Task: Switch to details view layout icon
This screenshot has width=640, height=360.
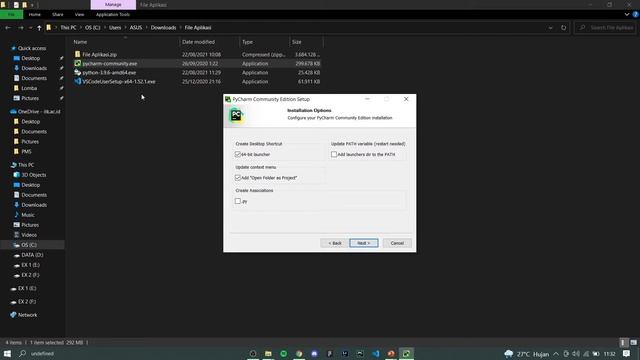Action: pyautogui.click(x=623, y=342)
